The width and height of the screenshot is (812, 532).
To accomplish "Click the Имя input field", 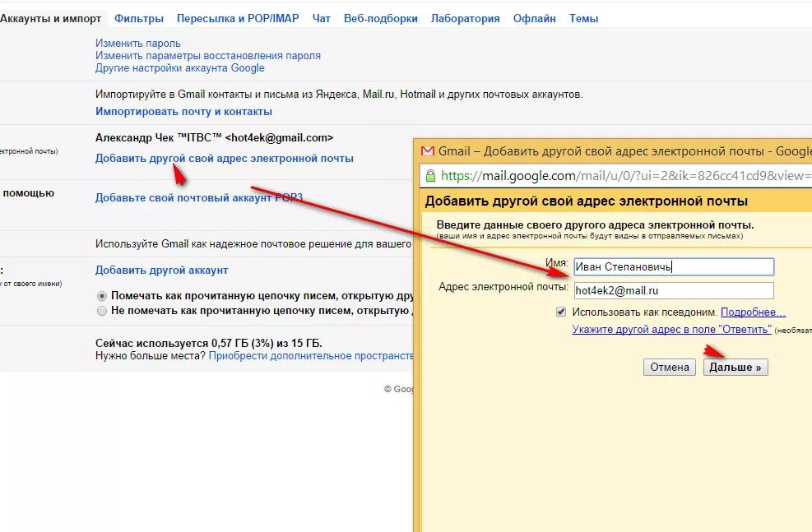I will [674, 267].
